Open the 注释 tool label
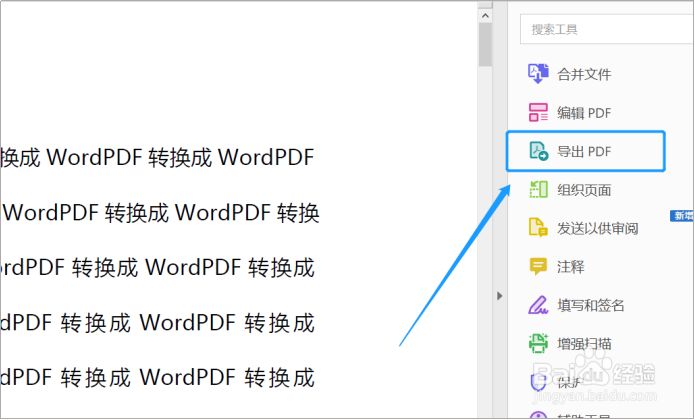The height and width of the screenshot is (420, 695). 571,267
